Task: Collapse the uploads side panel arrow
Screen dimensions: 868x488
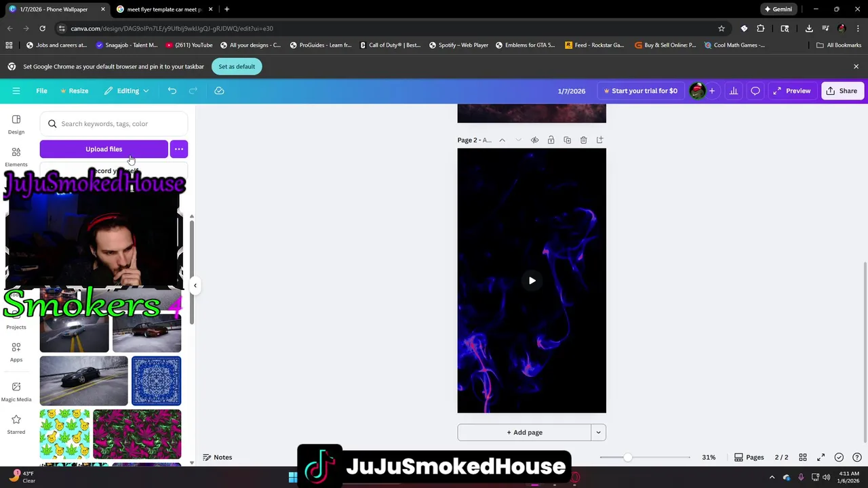Action: click(195, 285)
